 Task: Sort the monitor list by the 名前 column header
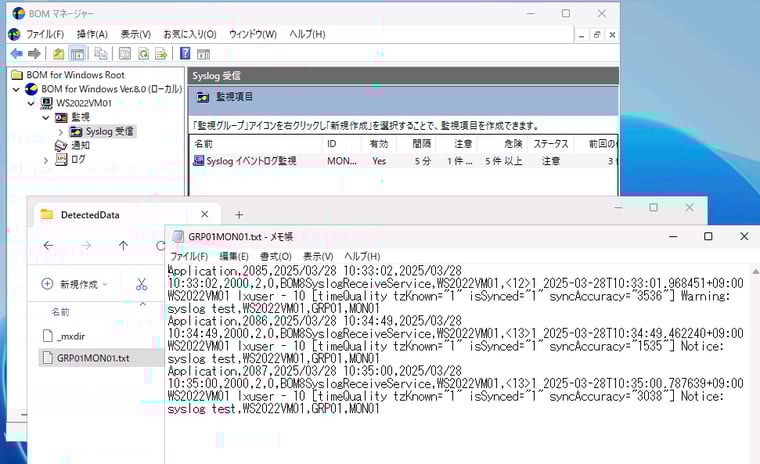click(256, 144)
